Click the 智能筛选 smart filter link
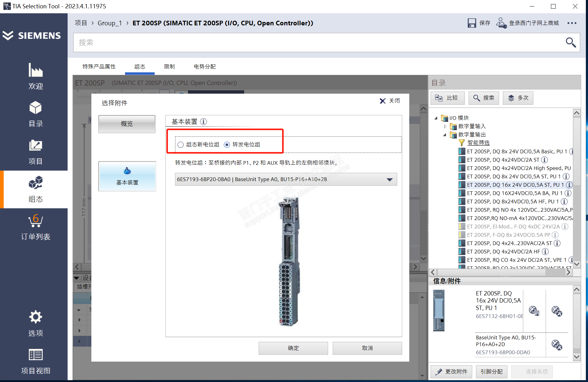Screen dimensions: 588x382 tap(478, 143)
